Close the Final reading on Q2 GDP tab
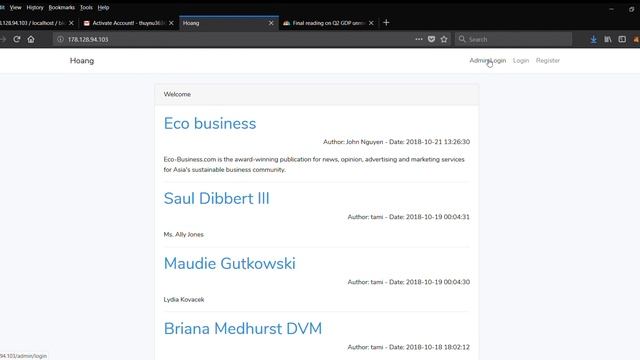640x360 pixels. [x=371, y=23]
